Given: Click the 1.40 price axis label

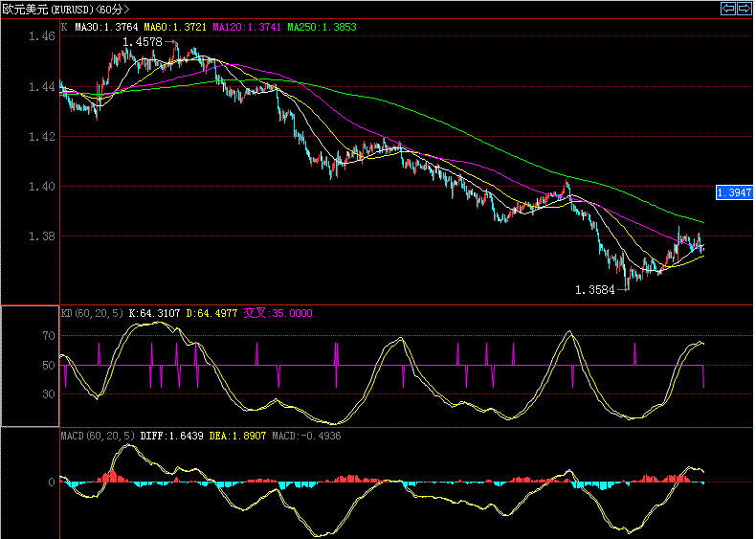Looking at the screenshot, I should pos(42,187).
